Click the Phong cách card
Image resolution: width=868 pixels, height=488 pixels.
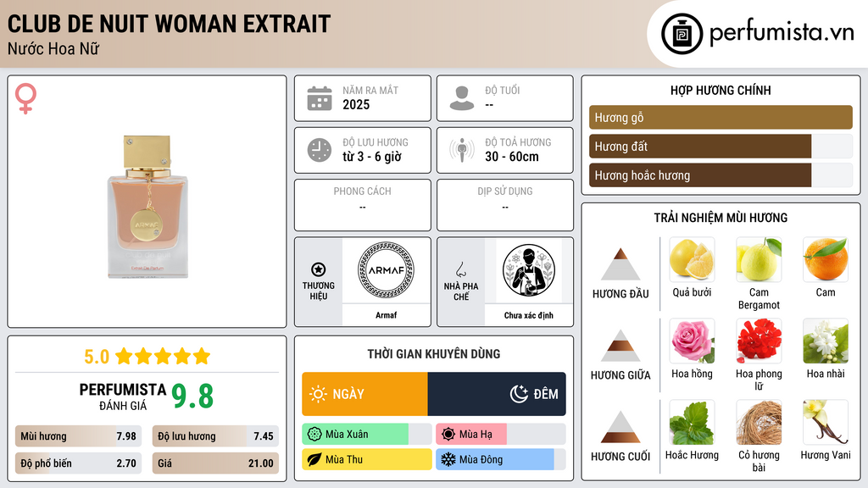363,205
